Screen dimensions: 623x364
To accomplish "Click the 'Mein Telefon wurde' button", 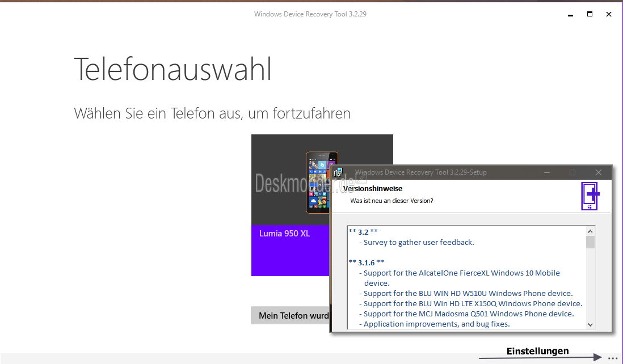I will tap(291, 316).
